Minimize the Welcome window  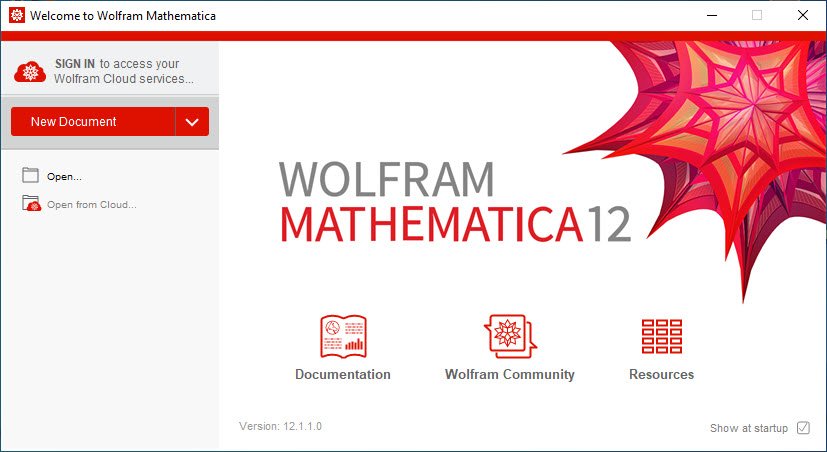(712, 15)
